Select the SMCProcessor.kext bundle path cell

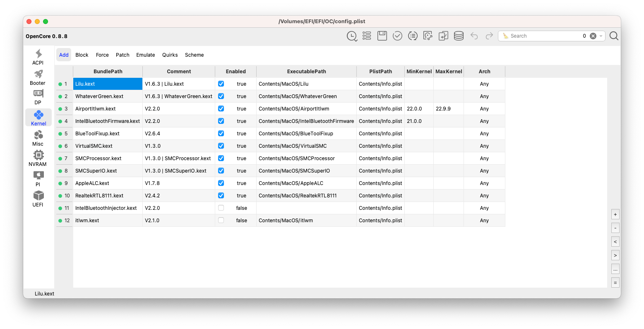click(108, 158)
